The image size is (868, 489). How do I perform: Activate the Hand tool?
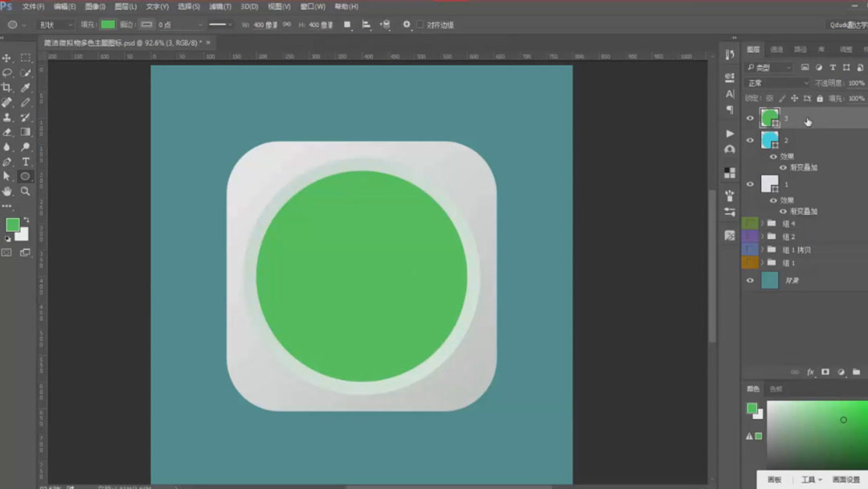point(6,191)
